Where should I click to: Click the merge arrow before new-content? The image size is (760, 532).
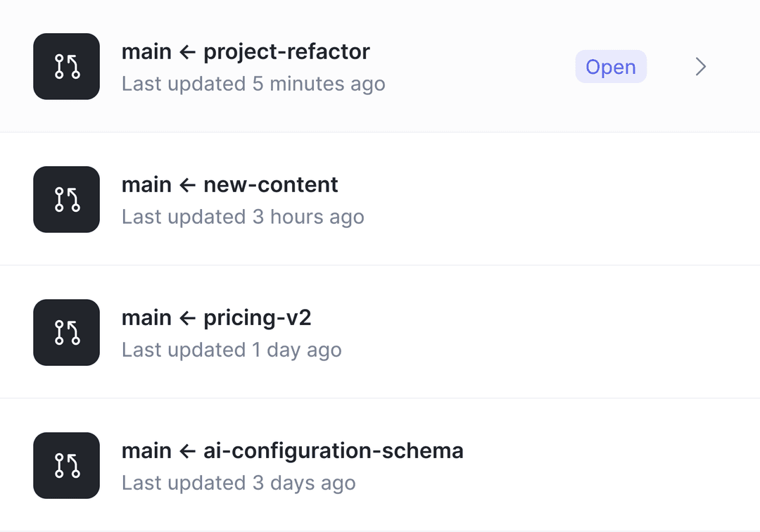coord(187,185)
